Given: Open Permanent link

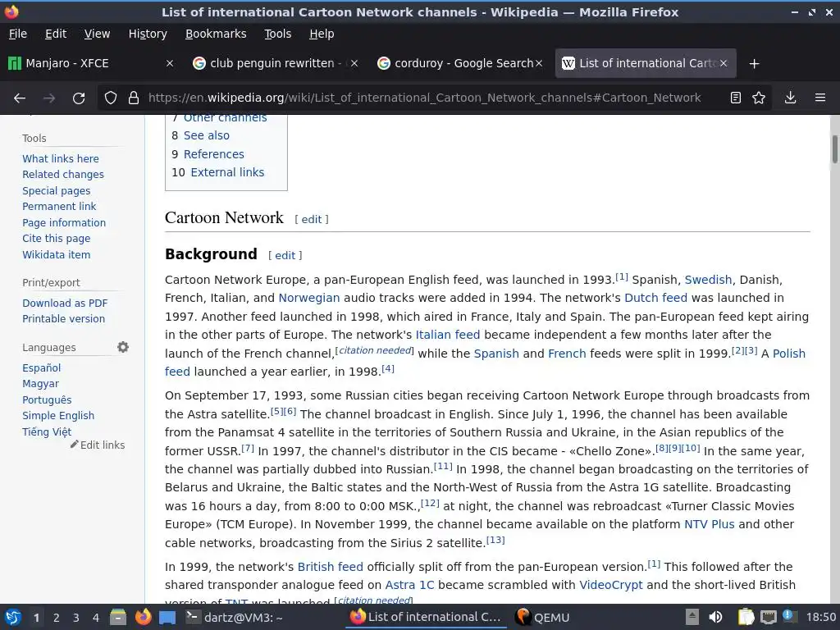Looking at the screenshot, I should (59, 206).
